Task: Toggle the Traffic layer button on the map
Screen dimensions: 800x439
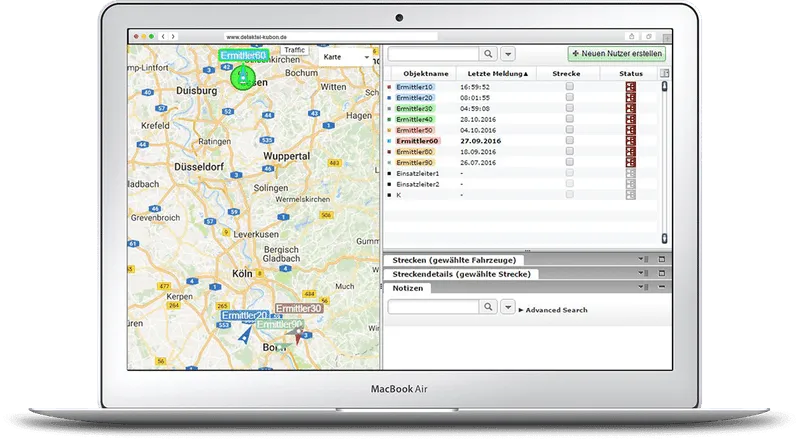Action: coord(294,50)
